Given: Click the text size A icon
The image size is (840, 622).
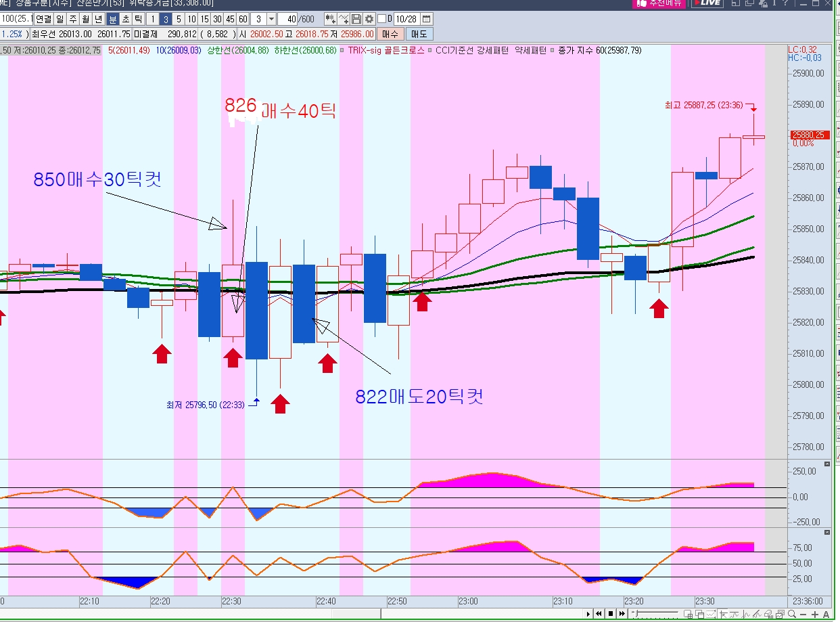Looking at the screenshot, I should [x=826, y=614].
